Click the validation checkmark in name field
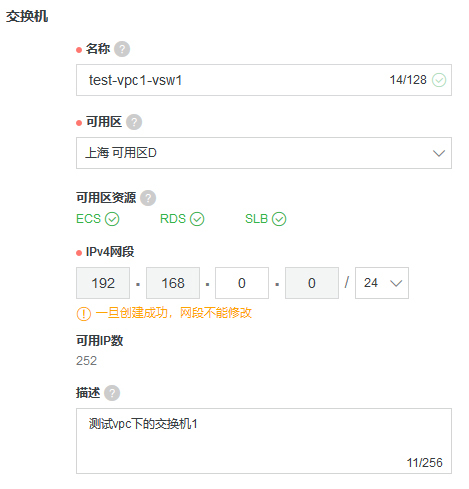Screen dimensions: 469x489 pos(439,80)
